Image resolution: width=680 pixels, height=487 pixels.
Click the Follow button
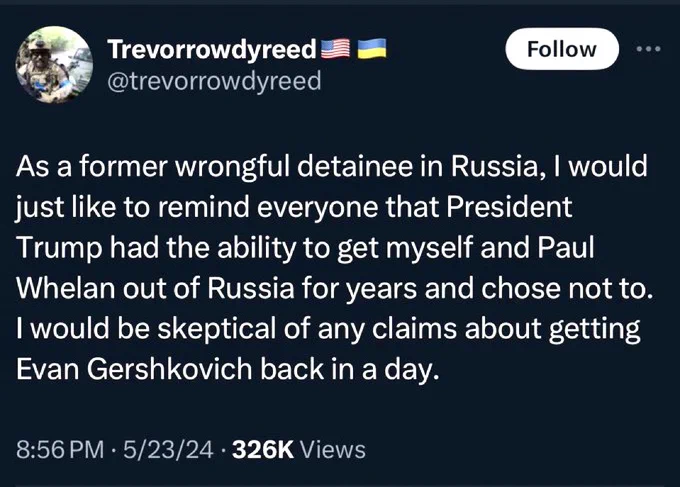pyautogui.click(x=562, y=49)
